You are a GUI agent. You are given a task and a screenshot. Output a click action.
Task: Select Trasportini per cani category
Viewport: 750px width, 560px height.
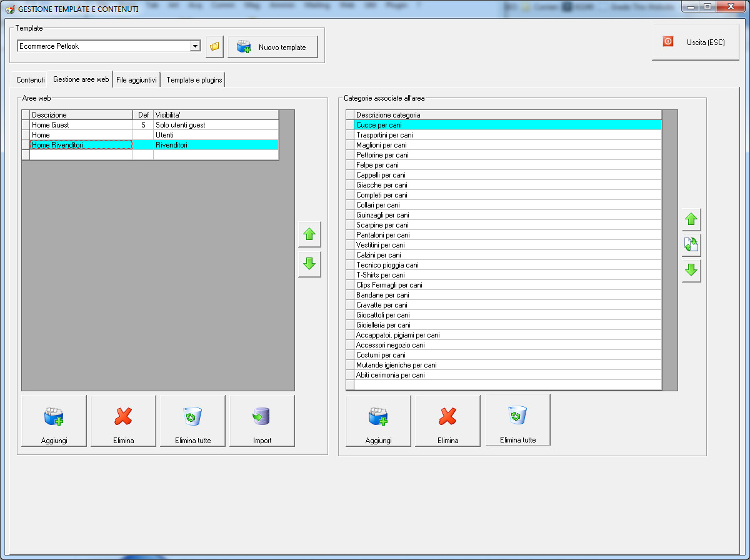507,135
